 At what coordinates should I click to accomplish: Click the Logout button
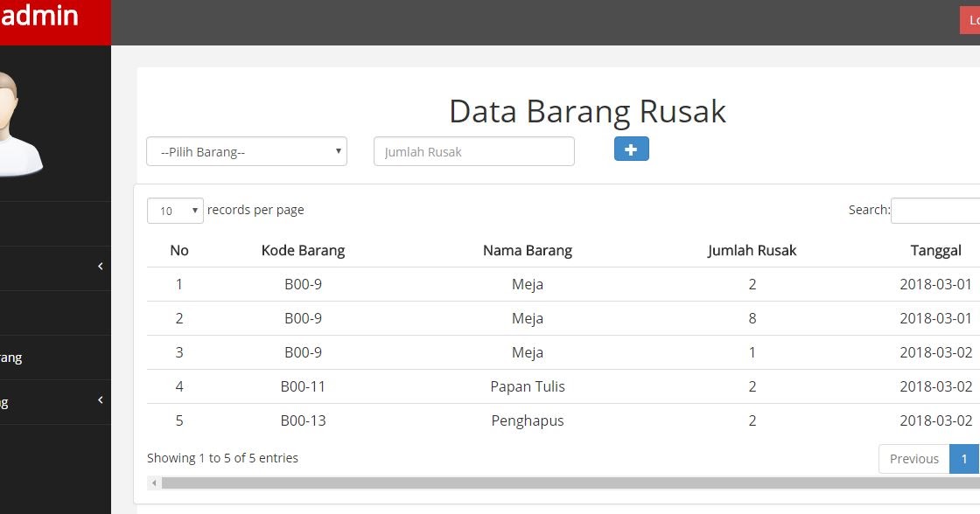click(974, 18)
